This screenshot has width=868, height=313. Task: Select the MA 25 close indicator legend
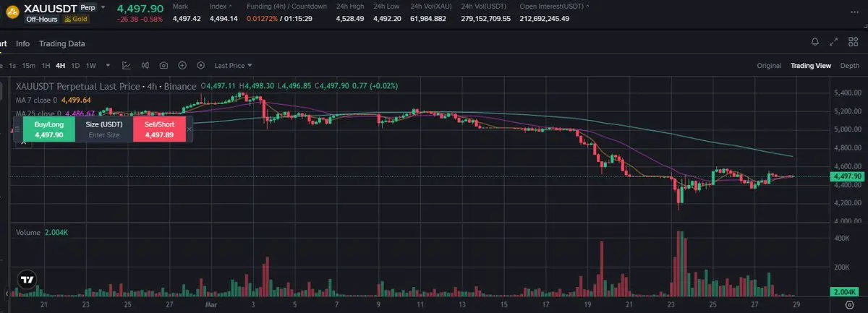[x=54, y=113]
